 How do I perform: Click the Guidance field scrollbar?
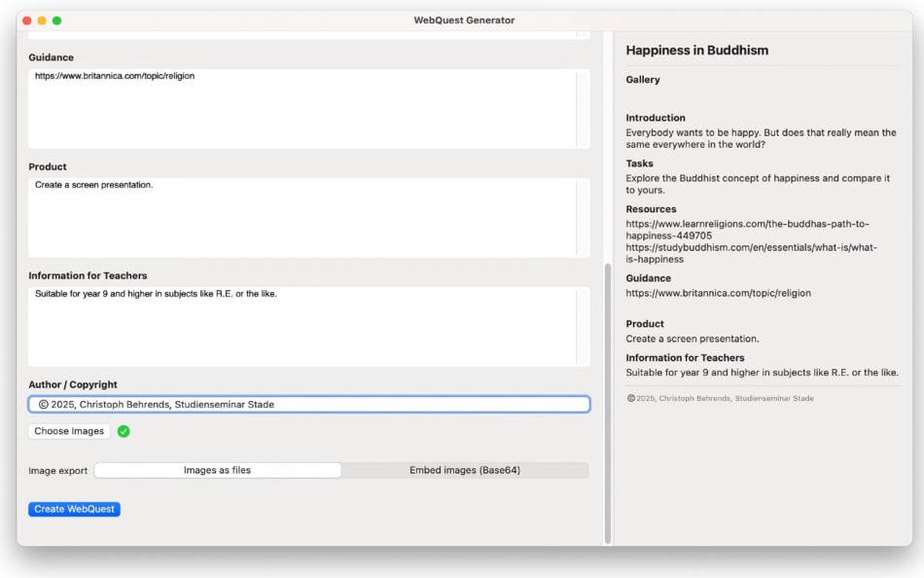[583, 107]
